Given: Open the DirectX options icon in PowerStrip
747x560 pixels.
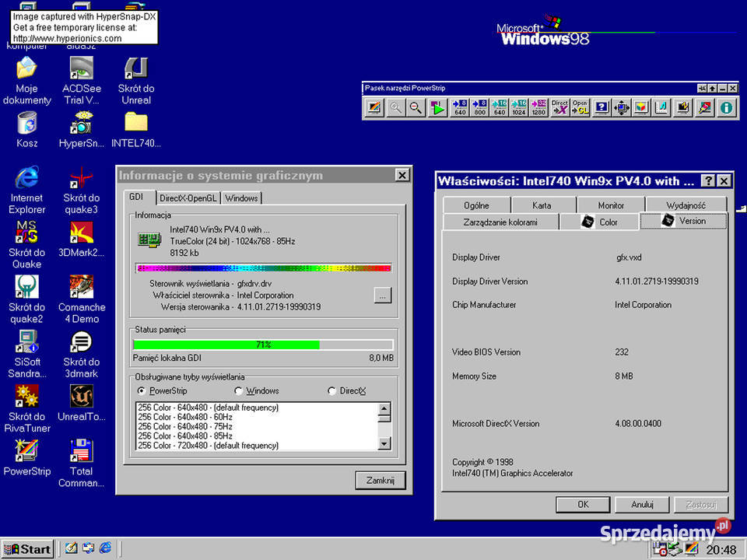Looking at the screenshot, I should 559,107.
